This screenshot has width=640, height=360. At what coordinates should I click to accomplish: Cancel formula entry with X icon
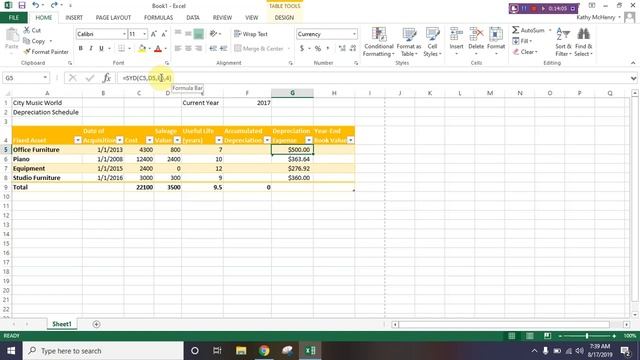(73, 78)
